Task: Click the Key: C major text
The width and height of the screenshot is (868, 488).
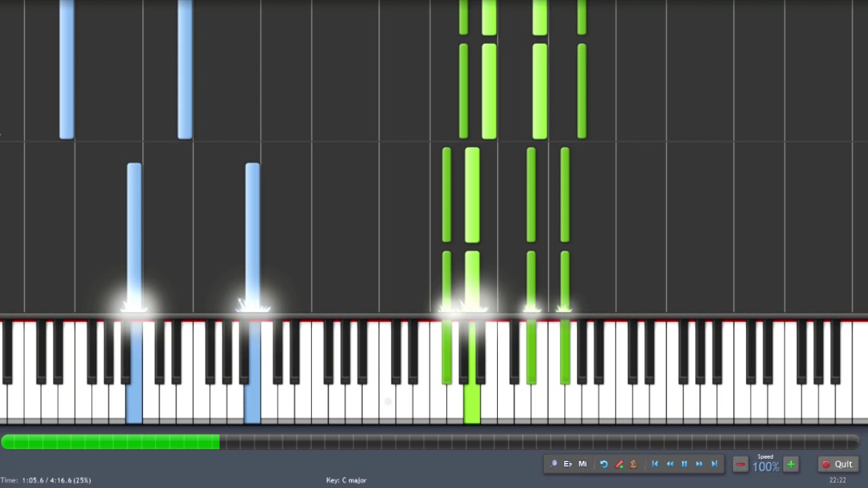Action: tap(346, 480)
